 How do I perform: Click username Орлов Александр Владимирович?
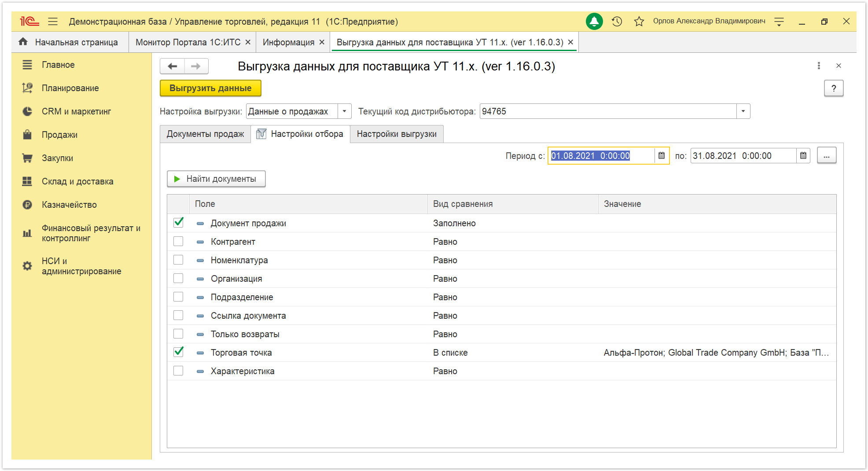coord(709,21)
